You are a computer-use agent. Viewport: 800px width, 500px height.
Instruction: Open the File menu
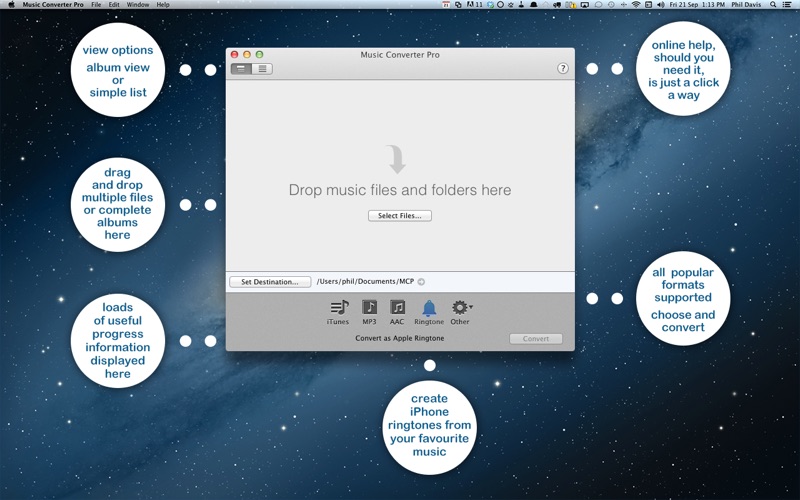[96, 5]
